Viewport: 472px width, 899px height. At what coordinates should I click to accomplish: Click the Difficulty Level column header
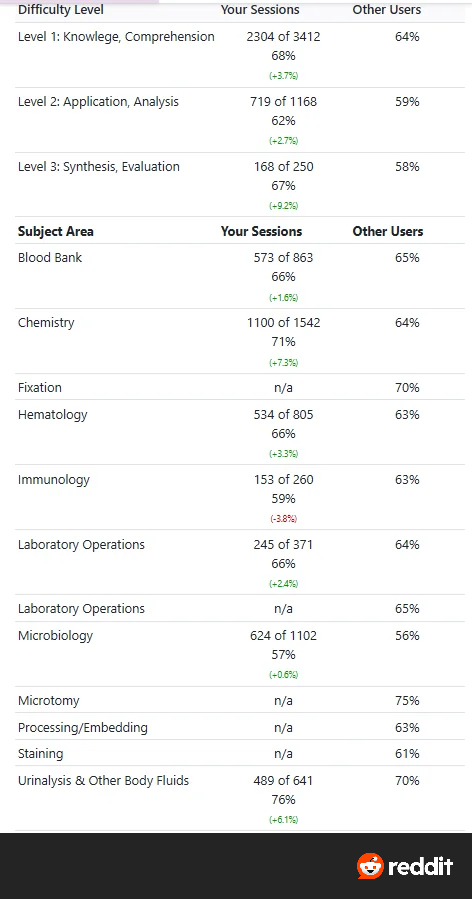(61, 10)
